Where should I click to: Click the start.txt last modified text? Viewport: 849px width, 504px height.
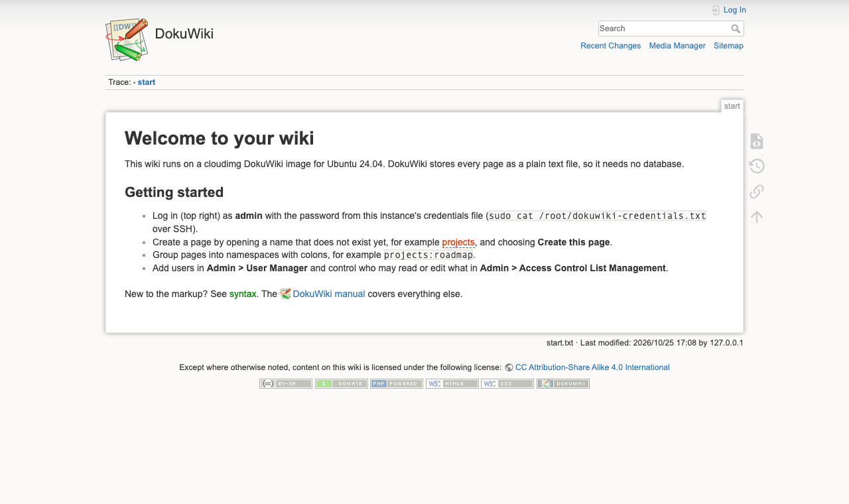click(645, 343)
